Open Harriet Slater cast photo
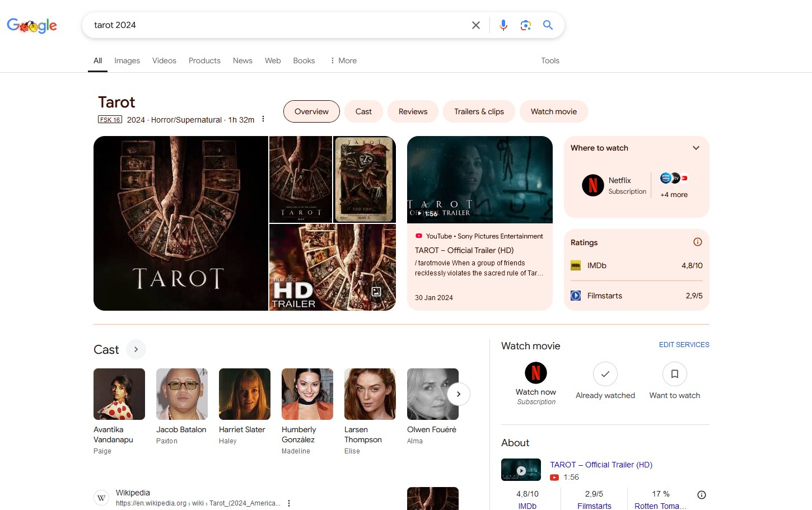This screenshot has width=812, height=510. click(245, 394)
